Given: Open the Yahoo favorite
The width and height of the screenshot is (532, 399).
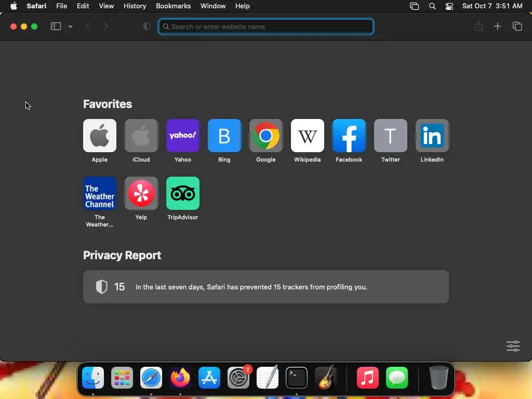Looking at the screenshot, I should [182, 136].
